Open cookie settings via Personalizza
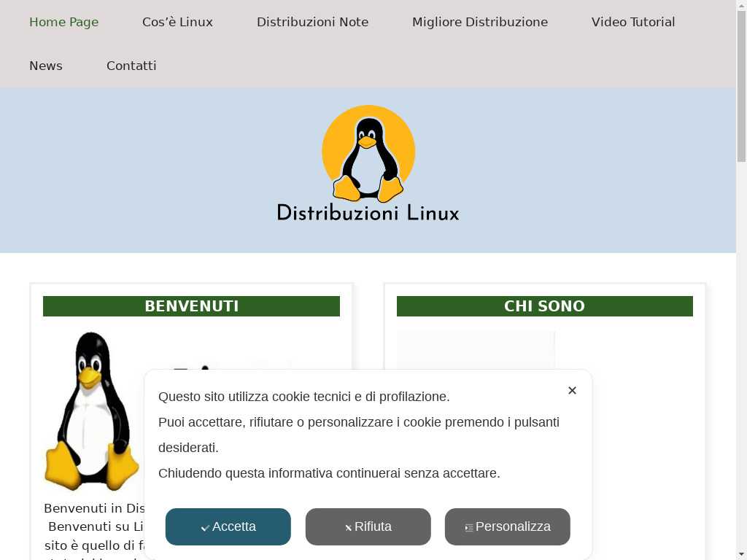747x560 pixels. 508,526
